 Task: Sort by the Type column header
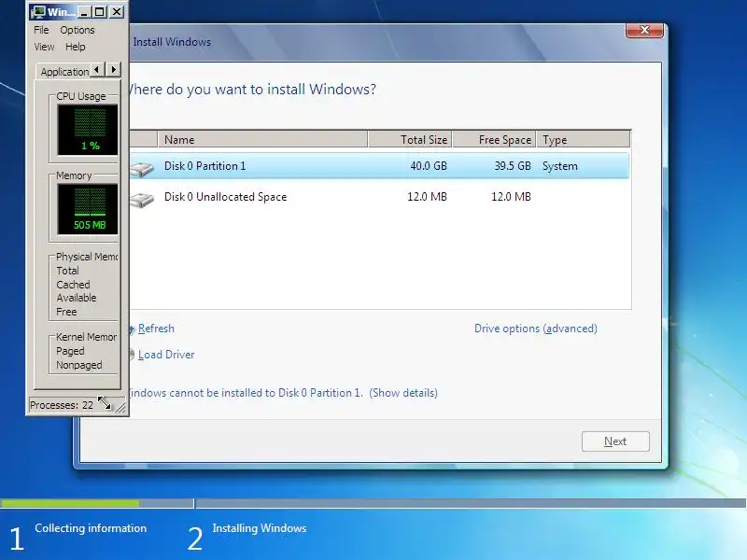[583, 139]
